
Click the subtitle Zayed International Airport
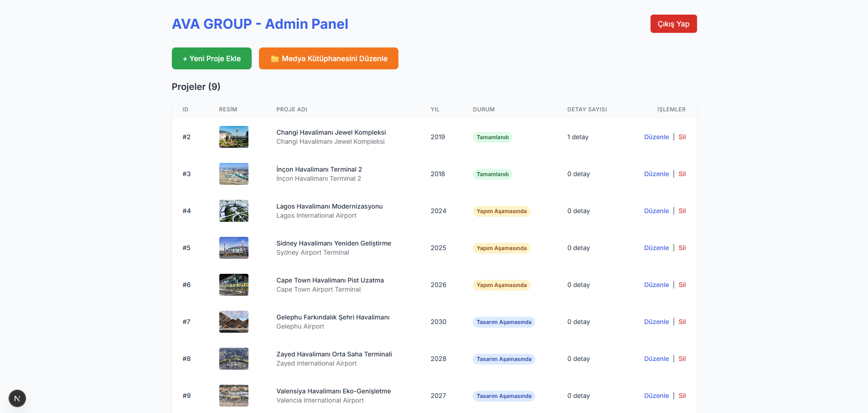[x=316, y=363]
